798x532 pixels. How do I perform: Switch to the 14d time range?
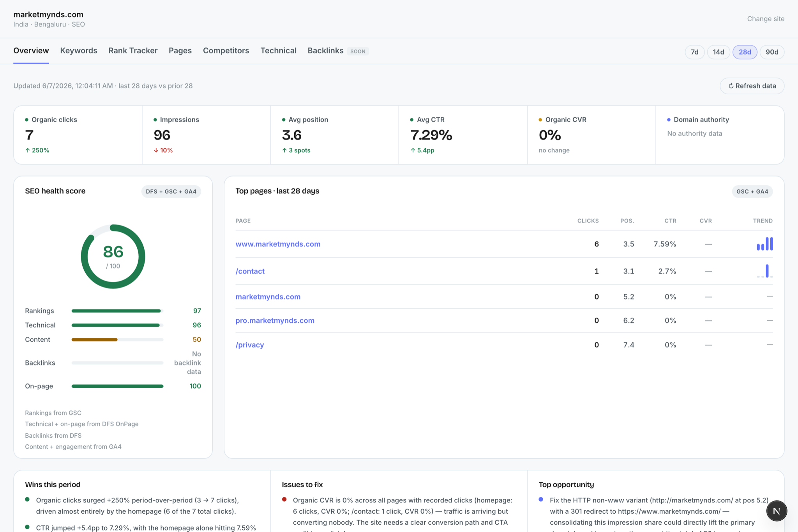pos(718,52)
